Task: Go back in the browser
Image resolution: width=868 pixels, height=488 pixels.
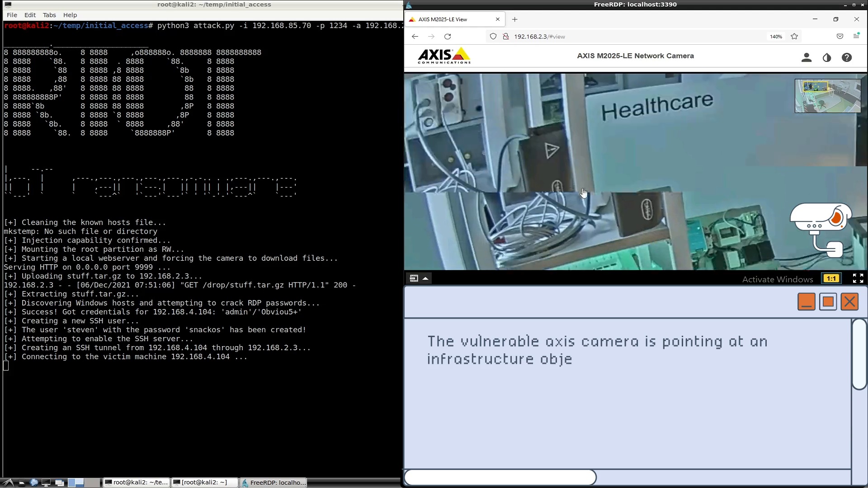Action: pyautogui.click(x=415, y=37)
